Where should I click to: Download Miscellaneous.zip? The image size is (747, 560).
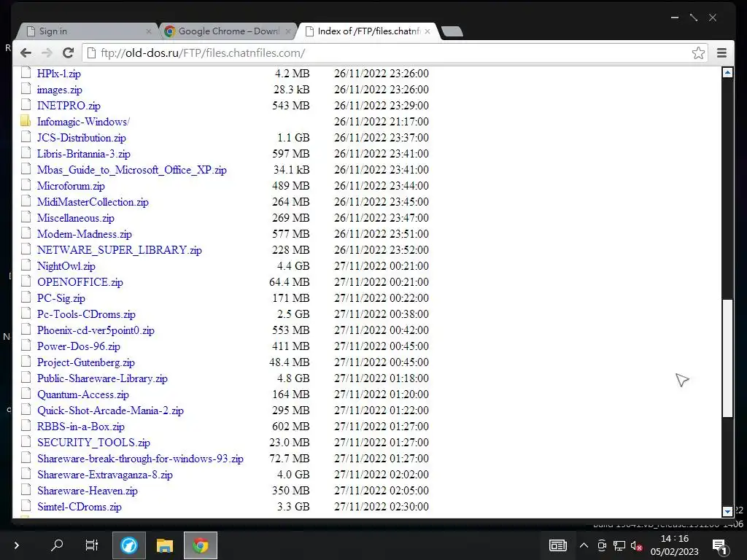(x=76, y=218)
